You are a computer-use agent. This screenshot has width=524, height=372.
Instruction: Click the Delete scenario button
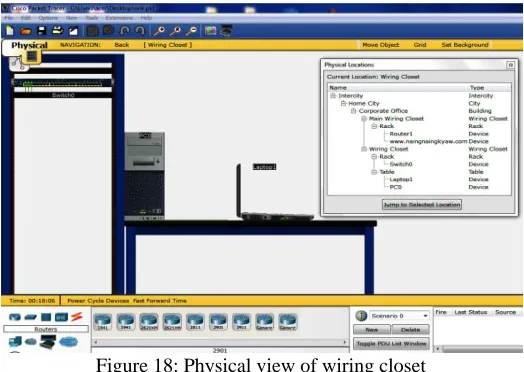[x=410, y=330]
